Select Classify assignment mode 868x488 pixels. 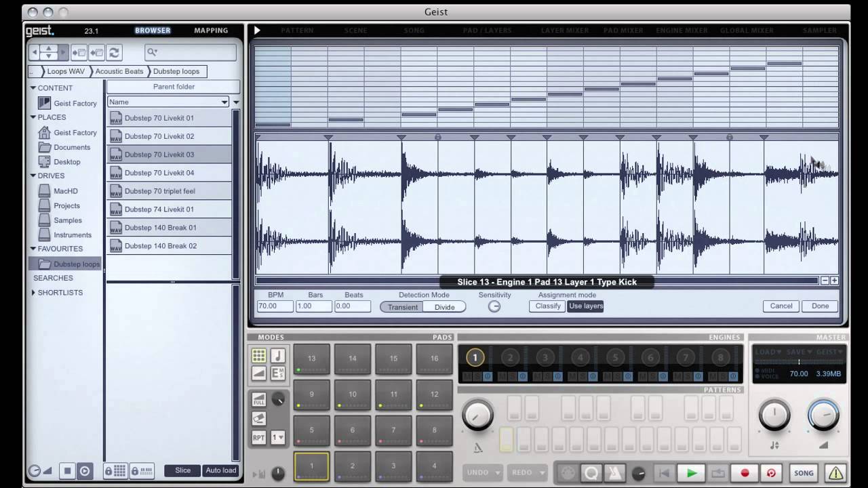[x=548, y=306]
